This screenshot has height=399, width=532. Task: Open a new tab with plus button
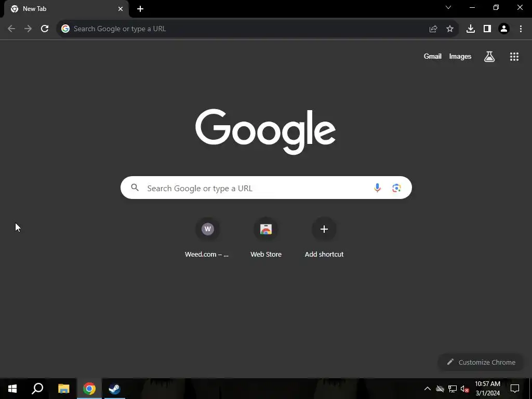(x=140, y=9)
